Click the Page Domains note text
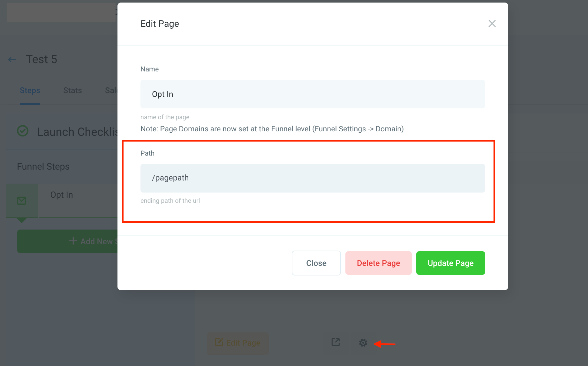 (272, 129)
